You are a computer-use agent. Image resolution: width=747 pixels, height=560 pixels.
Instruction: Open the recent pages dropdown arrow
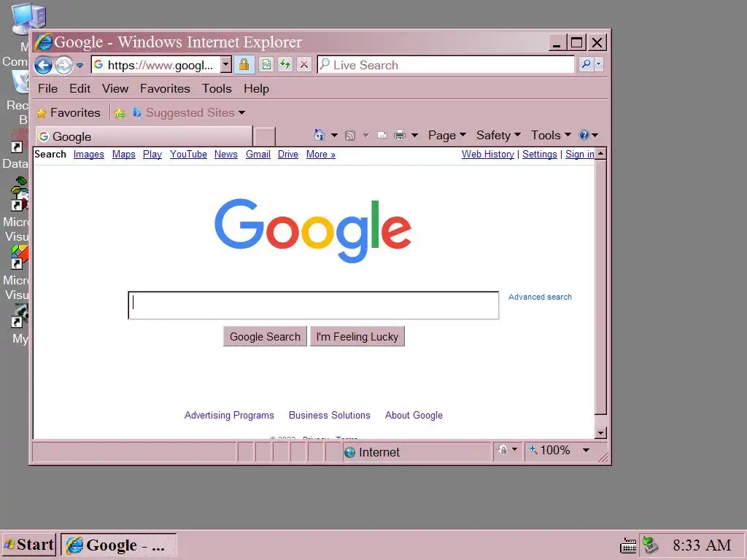pyautogui.click(x=80, y=65)
